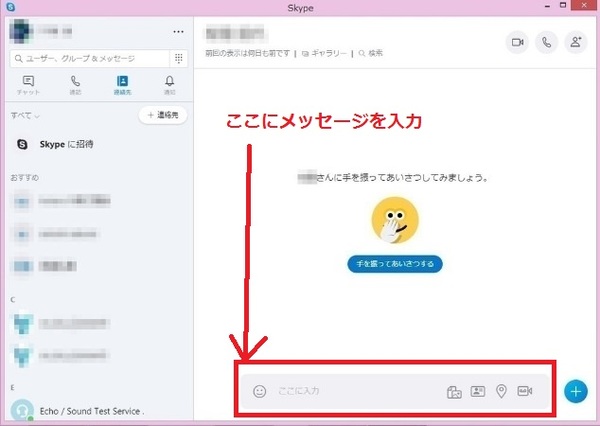Image resolution: width=600 pixels, height=426 pixels.
Task: Click the profile avatar in sidebar header
Action: (21, 31)
